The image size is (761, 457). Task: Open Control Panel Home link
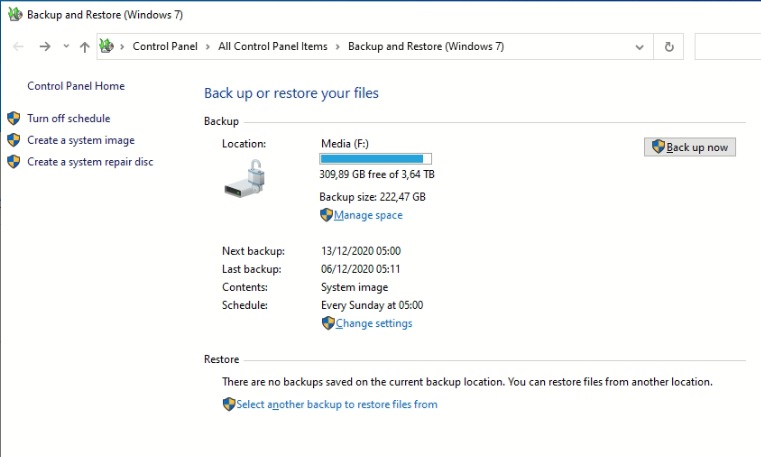[76, 86]
